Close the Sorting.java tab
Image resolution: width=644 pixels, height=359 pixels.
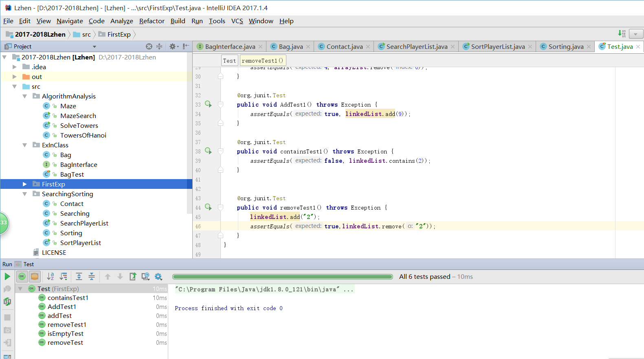pyautogui.click(x=589, y=47)
